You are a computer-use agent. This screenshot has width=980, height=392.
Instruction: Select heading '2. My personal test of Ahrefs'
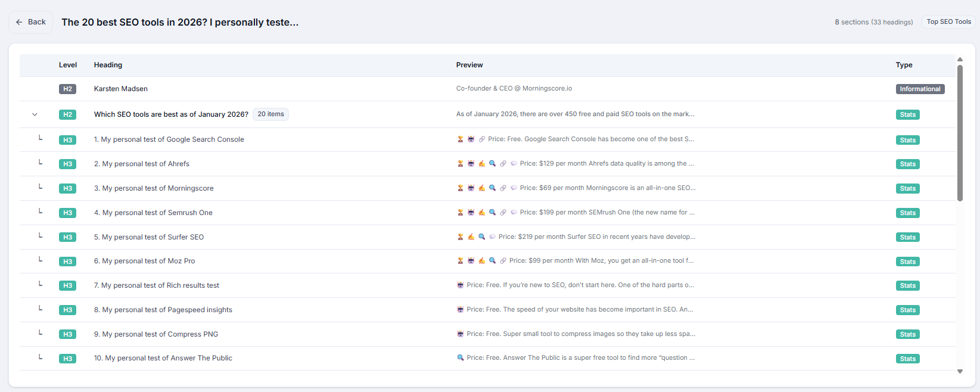click(x=142, y=164)
